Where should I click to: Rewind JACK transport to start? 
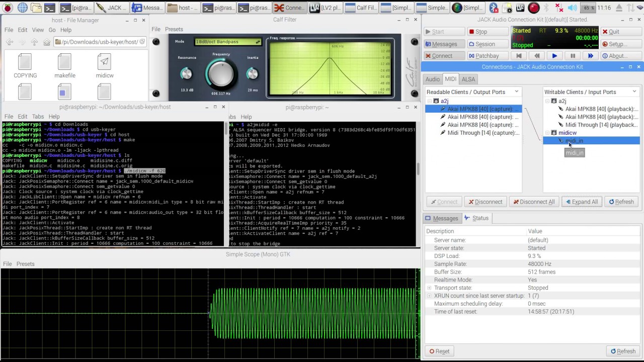point(519,56)
